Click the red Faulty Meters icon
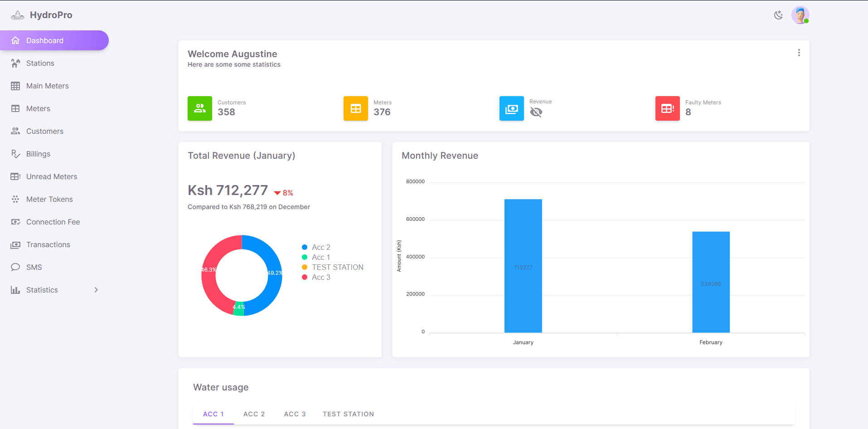Viewport: 868px width, 429px height. pos(667,108)
